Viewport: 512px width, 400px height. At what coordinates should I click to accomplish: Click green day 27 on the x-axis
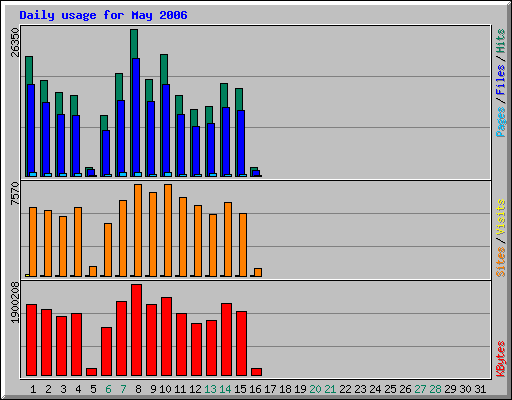[x=420, y=389]
